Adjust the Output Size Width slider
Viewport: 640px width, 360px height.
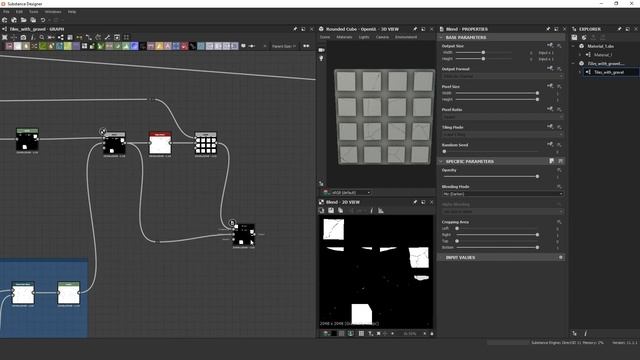coord(483,52)
